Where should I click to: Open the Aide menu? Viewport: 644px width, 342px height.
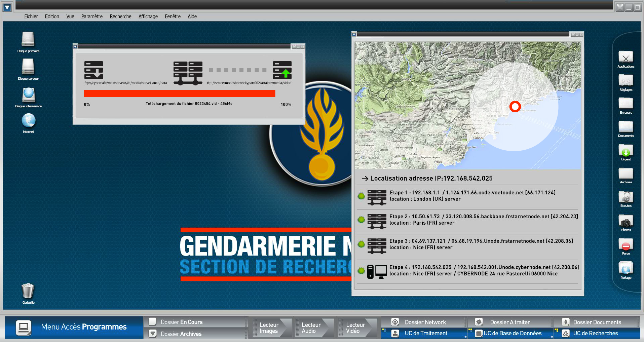(192, 16)
